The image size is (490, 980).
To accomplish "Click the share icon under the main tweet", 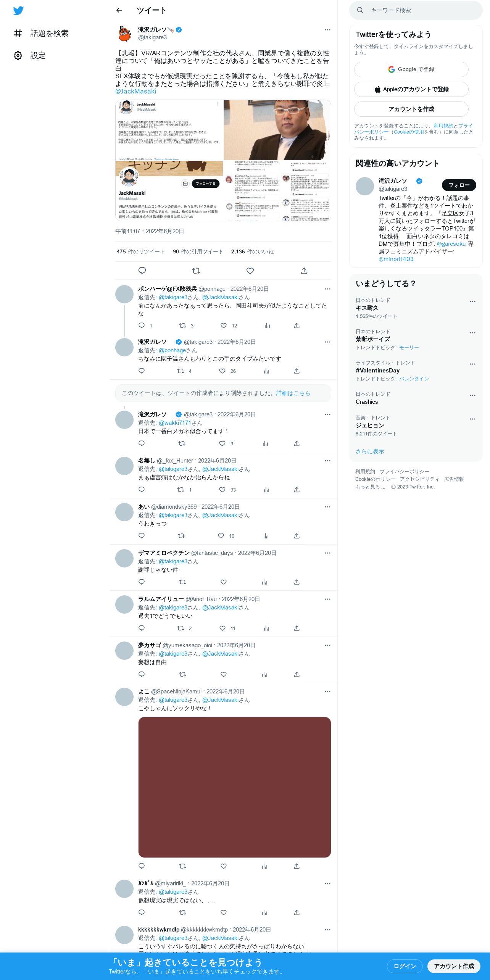I will pyautogui.click(x=304, y=271).
